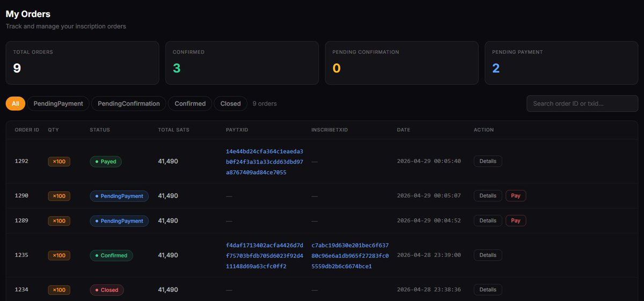Click order ID 1290

21,196
